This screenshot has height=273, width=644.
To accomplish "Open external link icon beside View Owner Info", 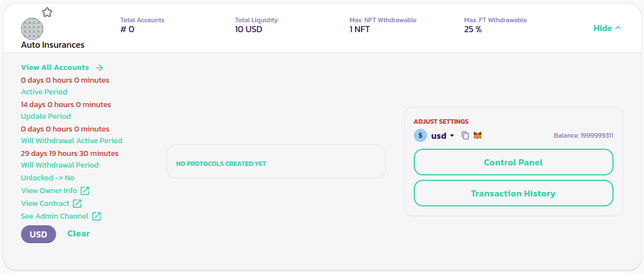I will tap(85, 191).
